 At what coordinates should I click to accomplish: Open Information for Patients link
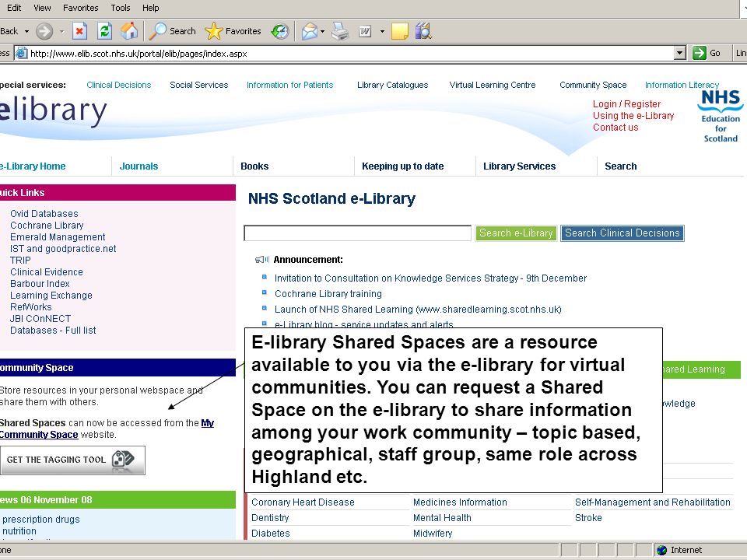[x=289, y=85]
